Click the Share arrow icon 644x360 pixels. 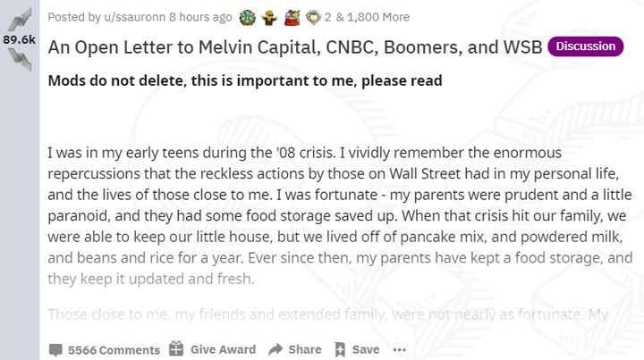click(x=275, y=349)
